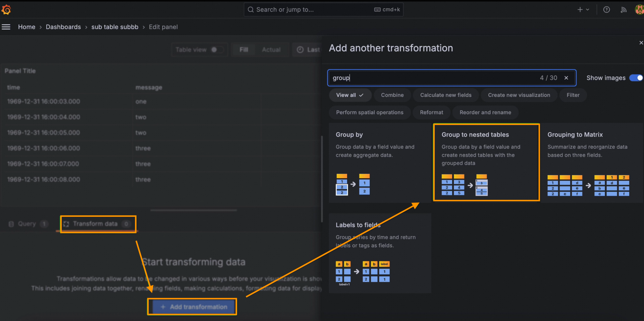
Task: Click the Grafana logo icon
Action: coord(6,10)
